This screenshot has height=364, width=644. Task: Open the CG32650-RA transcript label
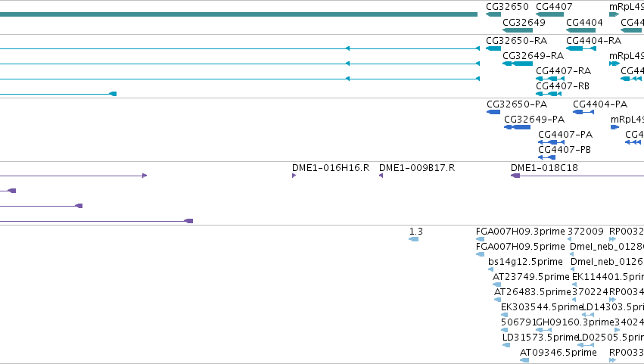(x=517, y=41)
